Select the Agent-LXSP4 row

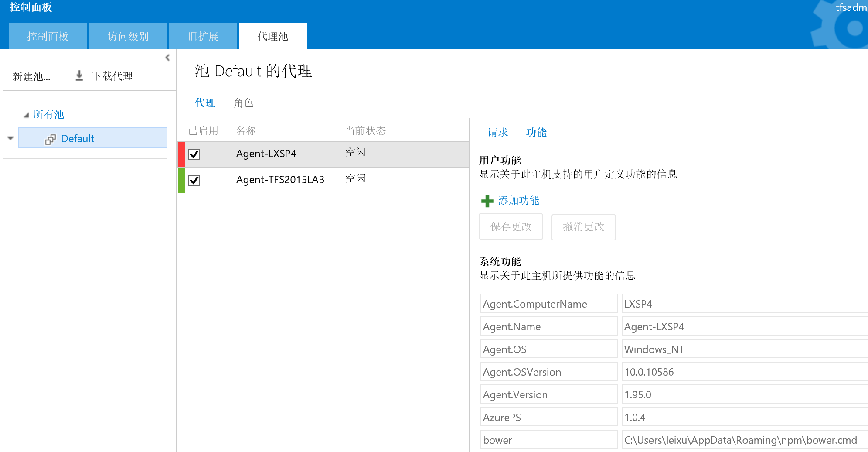tap(323, 154)
